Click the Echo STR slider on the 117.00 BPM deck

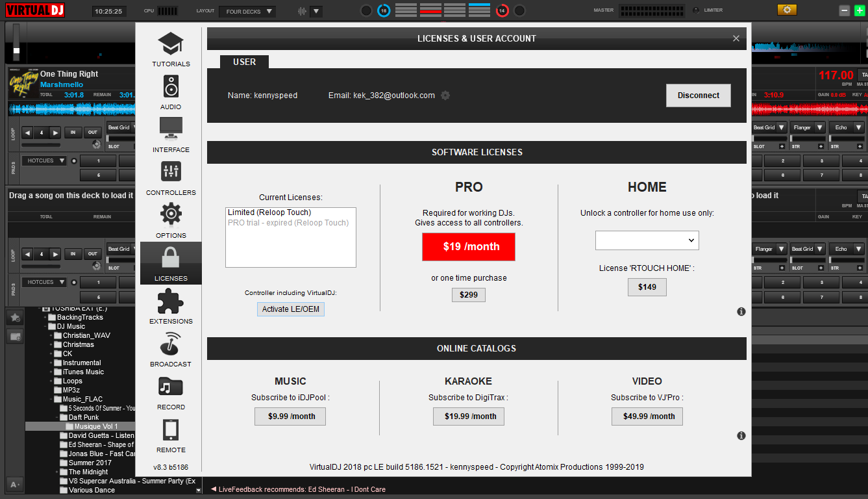(847, 139)
